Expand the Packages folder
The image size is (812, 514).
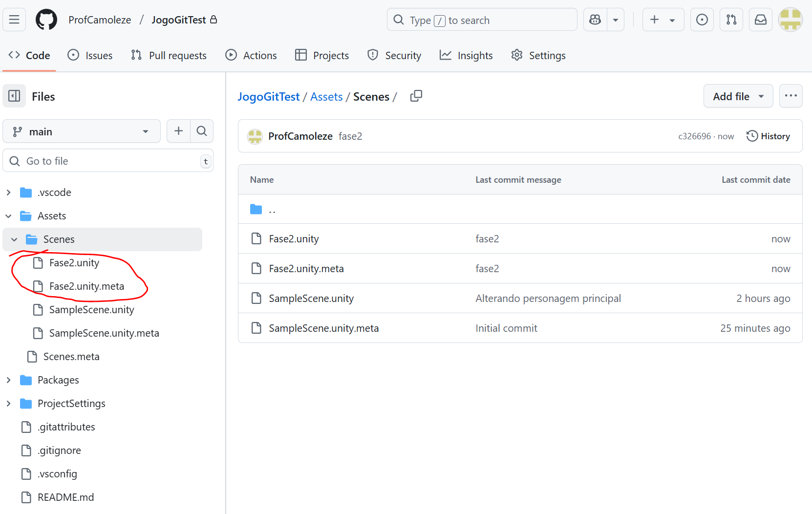click(8, 380)
